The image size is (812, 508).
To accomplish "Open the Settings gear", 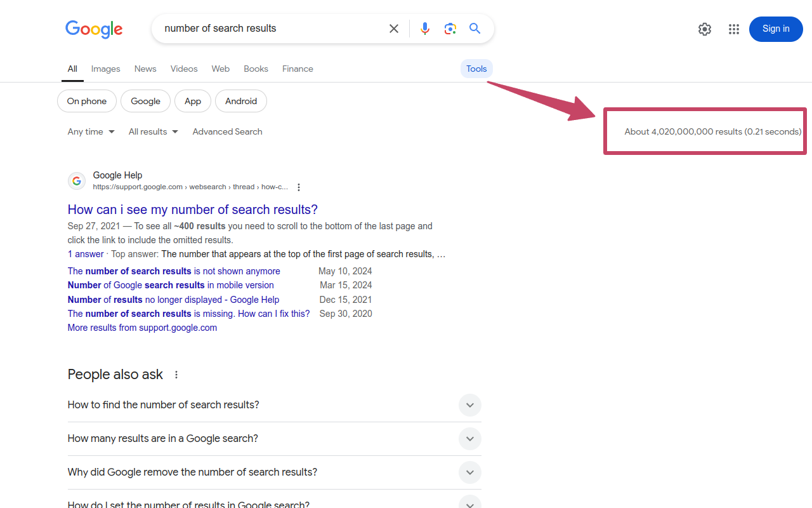I will [705, 29].
